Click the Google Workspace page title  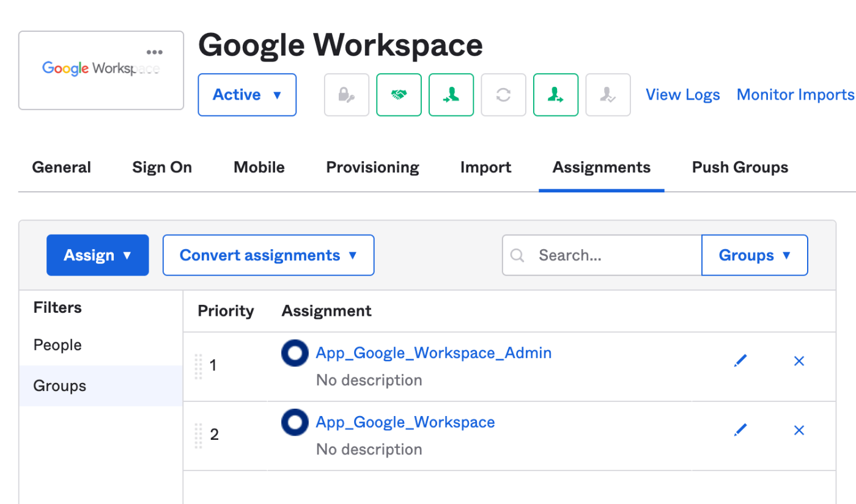coord(341,45)
